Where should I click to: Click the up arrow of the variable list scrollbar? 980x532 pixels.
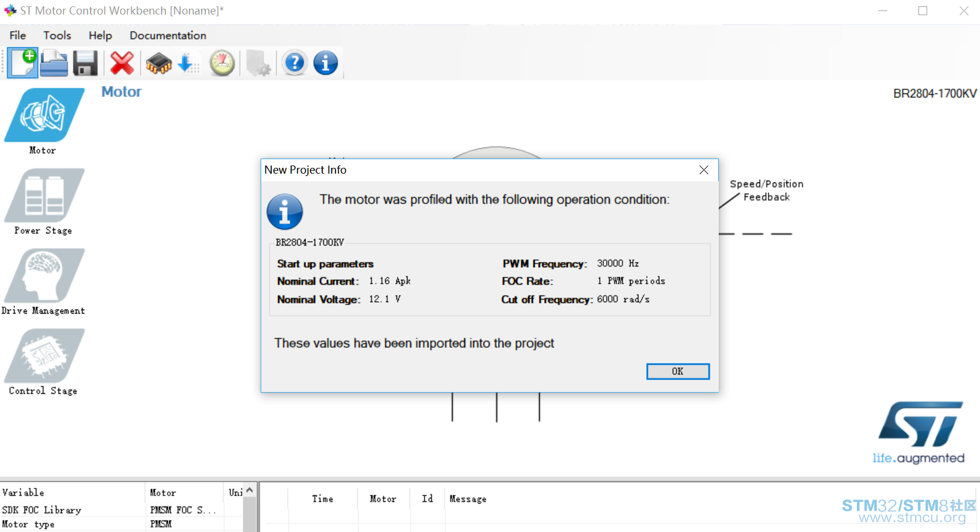[250, 491]
